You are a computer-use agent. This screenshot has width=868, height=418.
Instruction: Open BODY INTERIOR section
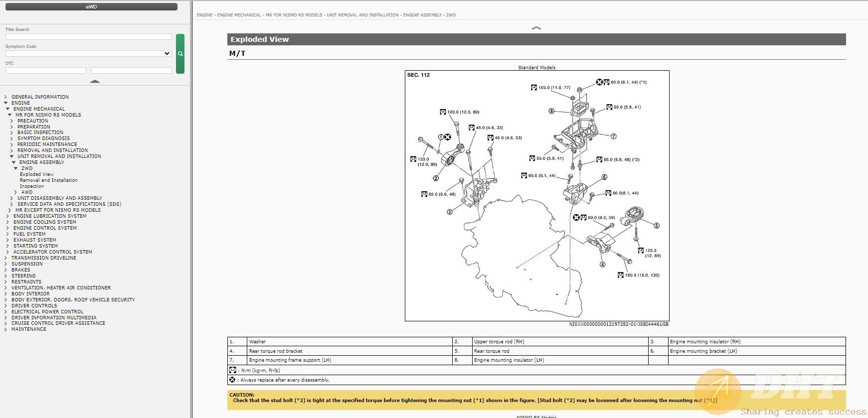click(x=30, y=294)
